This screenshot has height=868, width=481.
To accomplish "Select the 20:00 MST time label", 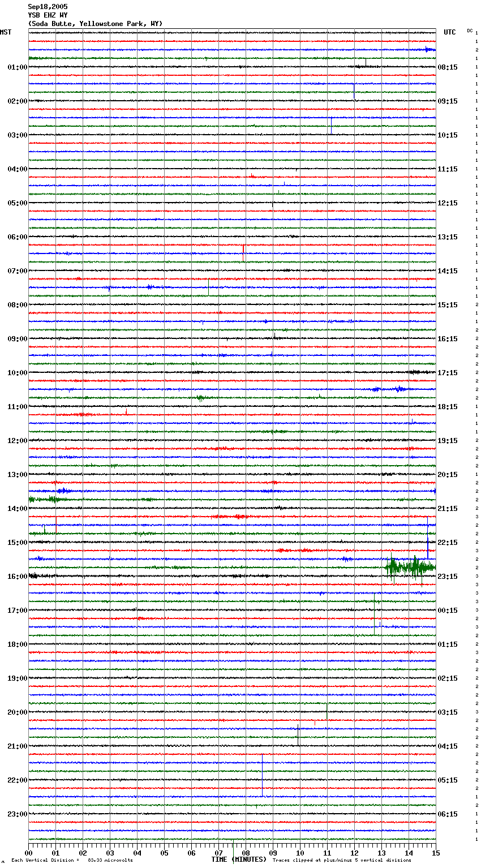I will (x=18, y=712).
